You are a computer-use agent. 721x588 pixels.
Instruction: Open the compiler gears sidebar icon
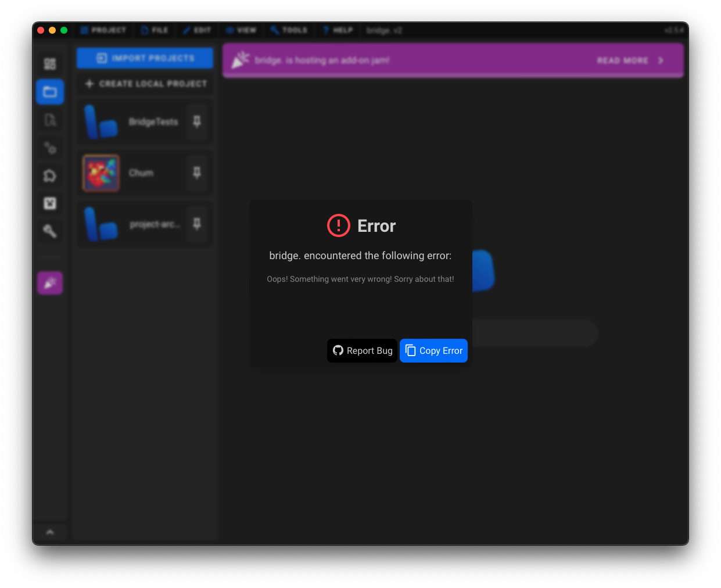[x=50, y=148]
